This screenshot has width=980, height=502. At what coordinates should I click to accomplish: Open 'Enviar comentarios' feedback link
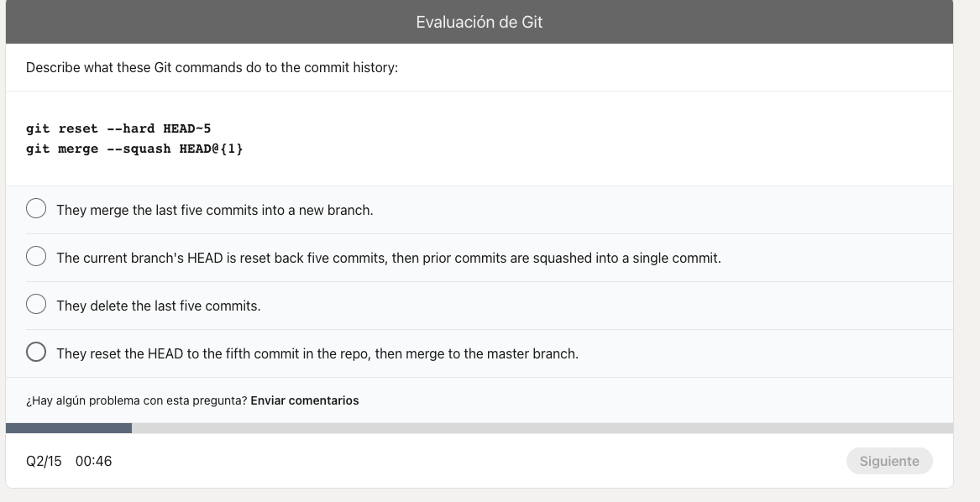(304, 400)
